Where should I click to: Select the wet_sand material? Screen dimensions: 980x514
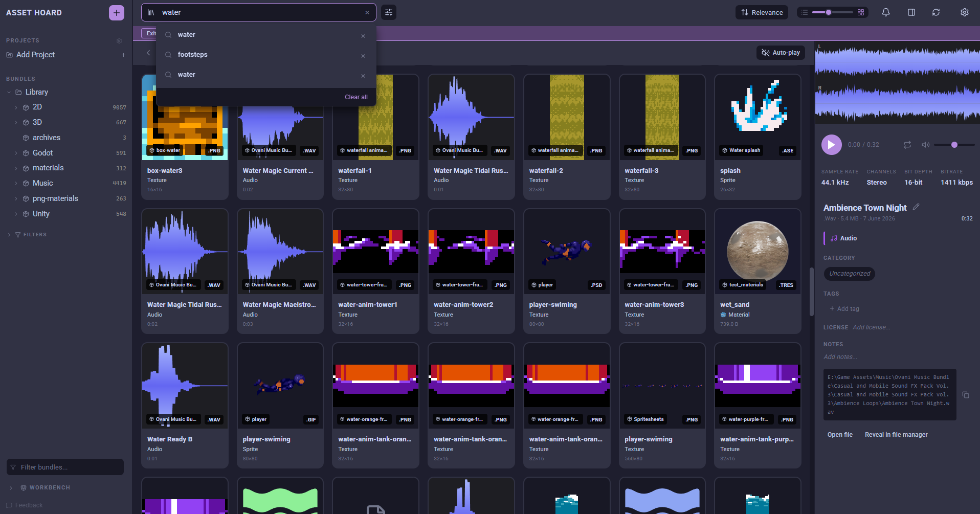coord(758,271)
